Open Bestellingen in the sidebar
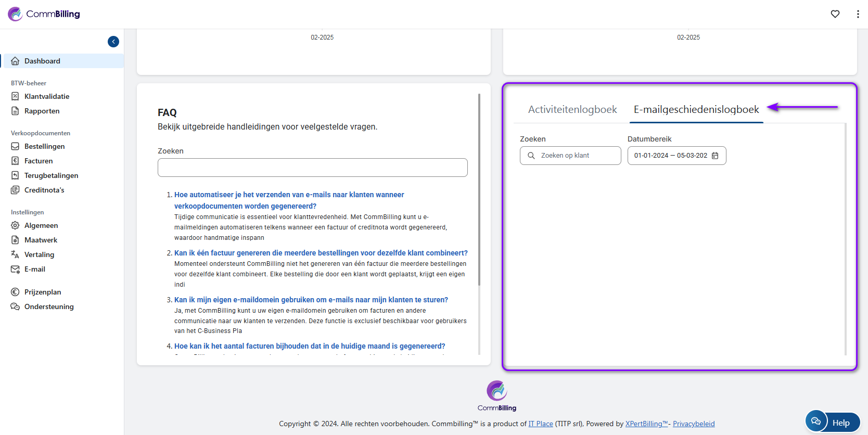Image resolution: width=868 pixels, height=435 pixels. 44,146
